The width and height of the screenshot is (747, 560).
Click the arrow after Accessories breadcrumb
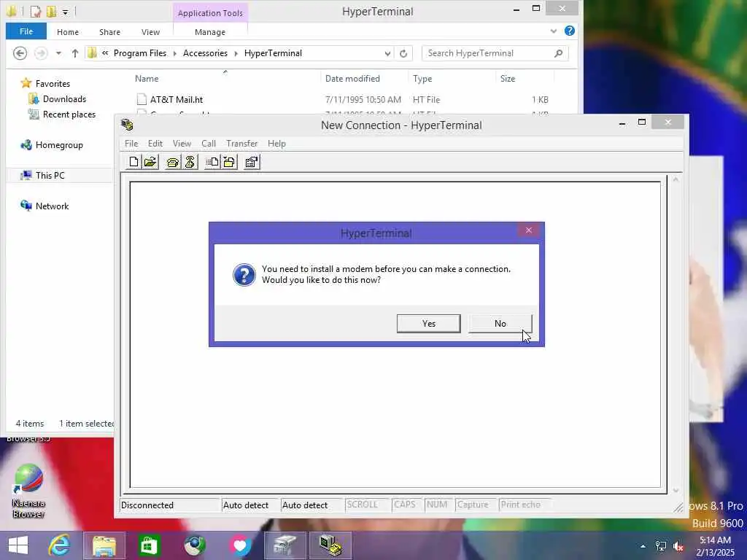[x=236, y=53]
